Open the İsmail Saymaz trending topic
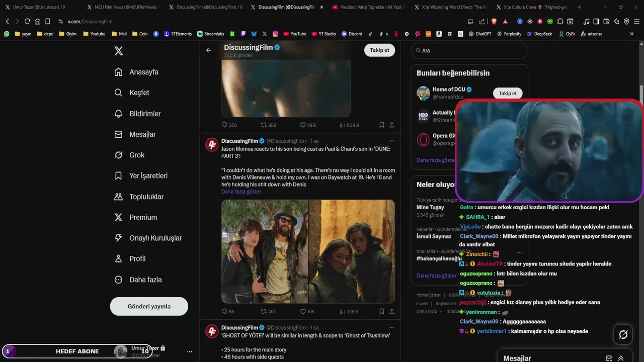644x362 pixels. click(434, 236)
